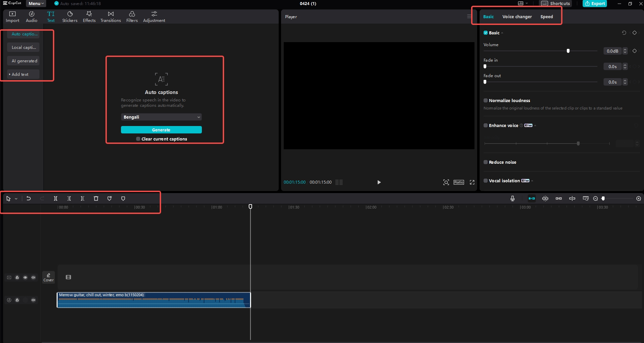Start a voiceover recording with the microphone icon
Screen dimensions: 644x343
pyautogui.click(x=512, y=198)
